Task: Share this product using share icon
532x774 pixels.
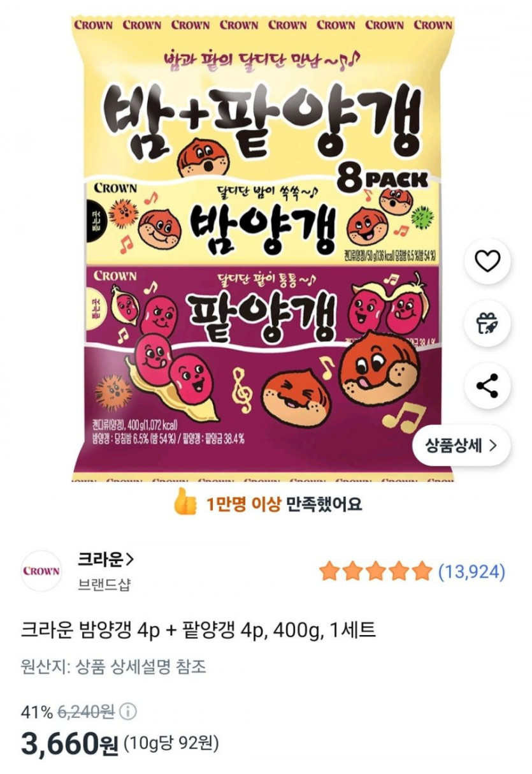Action: pyautogui.click(x=487, y=386)
